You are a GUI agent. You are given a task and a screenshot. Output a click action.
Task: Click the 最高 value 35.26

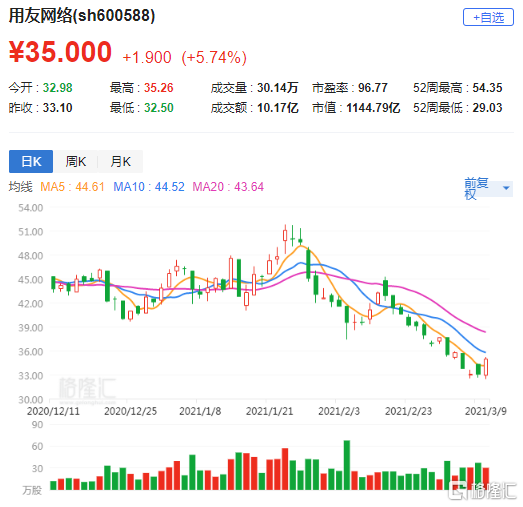pos(159,88)
